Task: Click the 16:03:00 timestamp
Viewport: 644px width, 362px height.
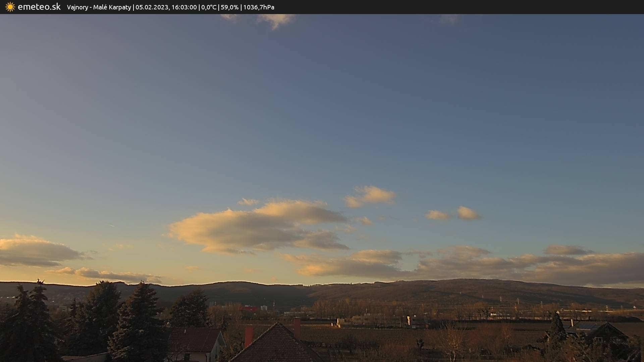Action: click(184, 7)
